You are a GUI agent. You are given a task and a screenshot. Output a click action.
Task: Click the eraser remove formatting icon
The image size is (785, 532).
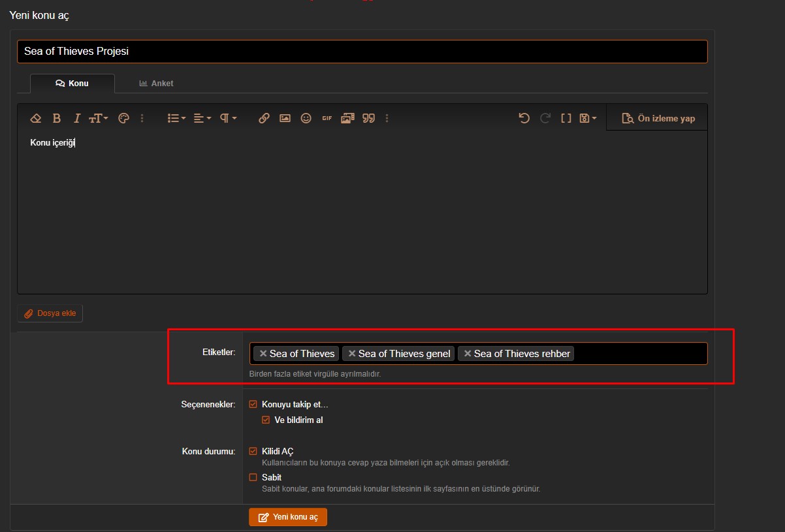pos(36,118)
